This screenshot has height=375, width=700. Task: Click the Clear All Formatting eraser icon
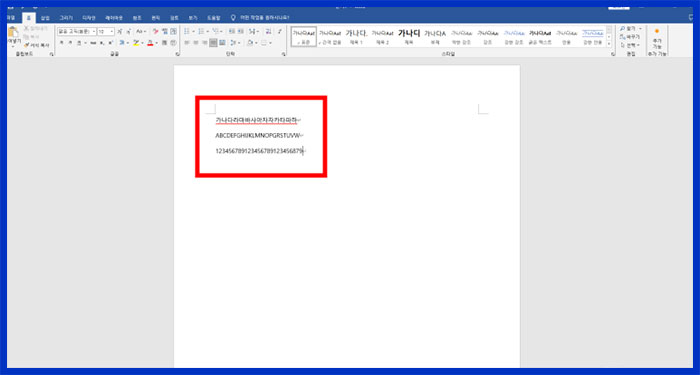click(156, 31)
